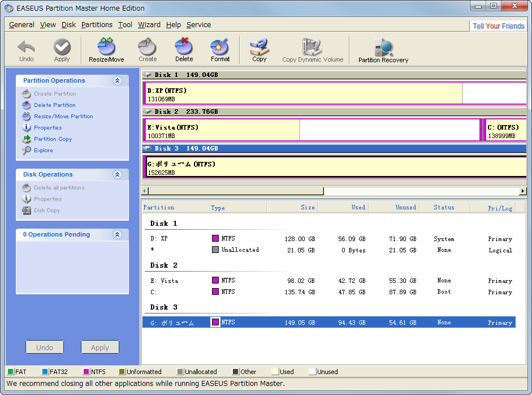
Task: Collapse the Disk Operations panel
Action: [118, 174]
